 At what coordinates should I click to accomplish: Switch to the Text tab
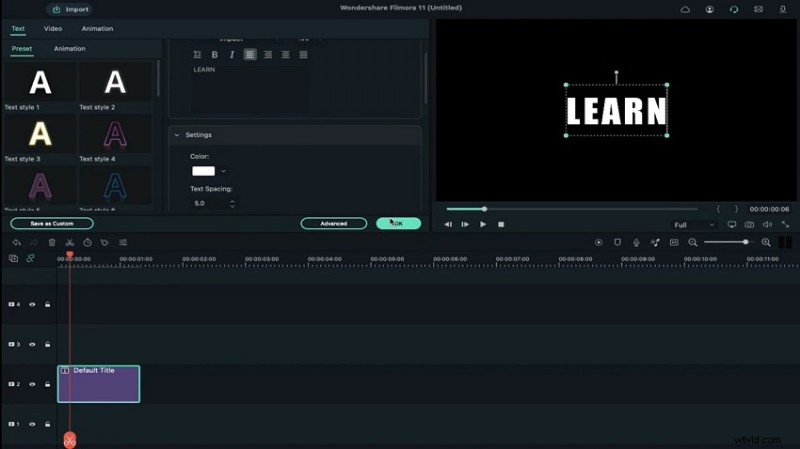tap(18, 29)
